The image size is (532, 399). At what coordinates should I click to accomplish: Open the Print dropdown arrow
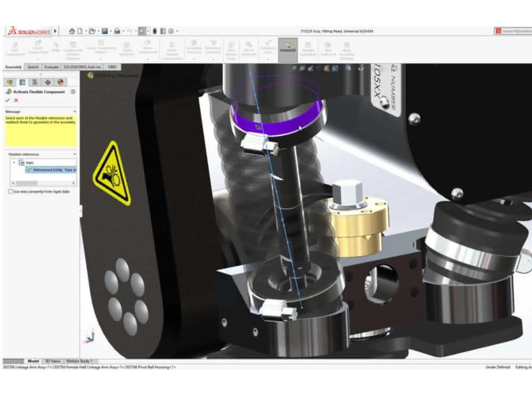(123, 31)
